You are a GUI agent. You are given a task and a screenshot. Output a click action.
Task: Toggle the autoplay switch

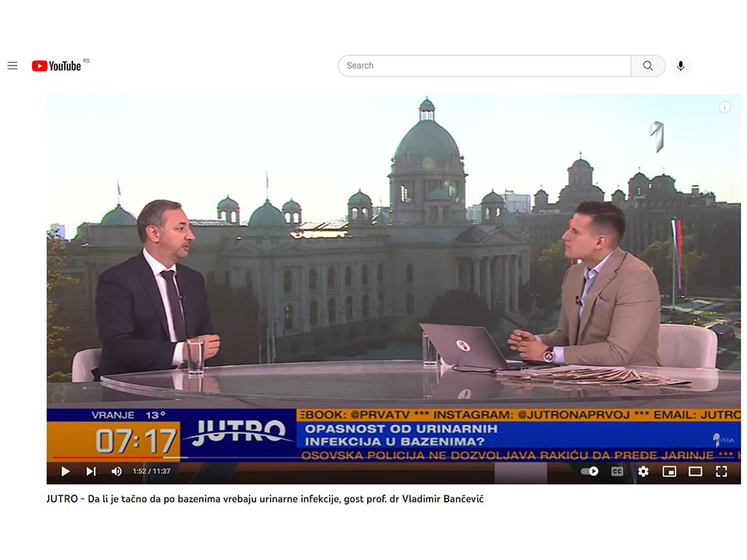click(x=589, y=472)
